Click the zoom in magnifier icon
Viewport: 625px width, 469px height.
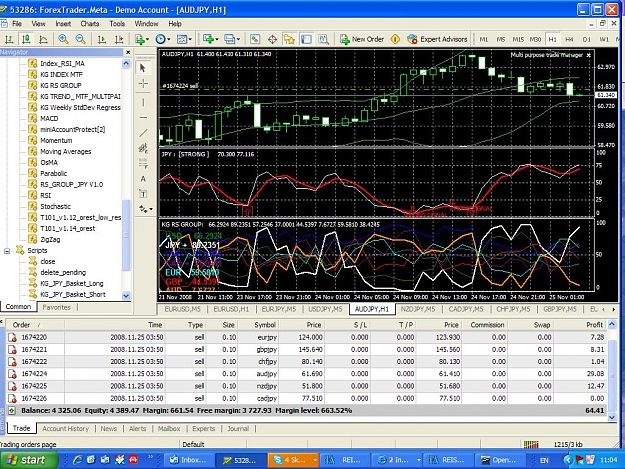pos(63,39)
